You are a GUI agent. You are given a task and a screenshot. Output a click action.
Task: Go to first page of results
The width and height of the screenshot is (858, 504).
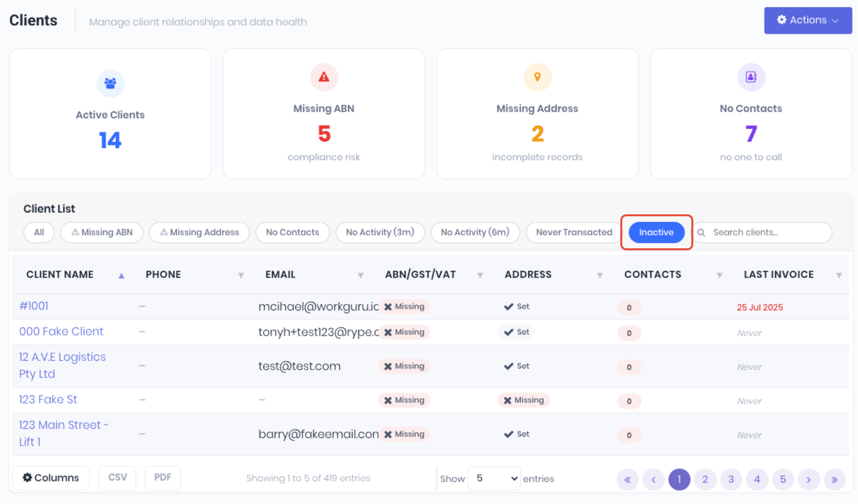coord(628,479)
